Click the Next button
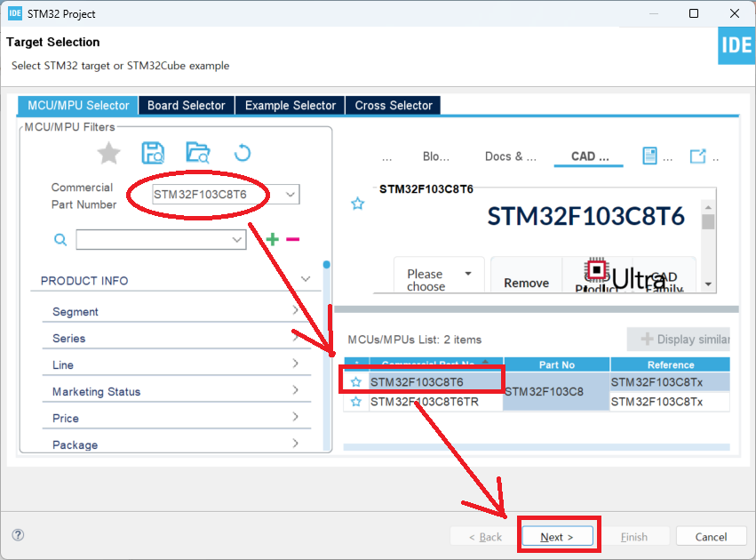756x560 pixels. [x=557, y=536]
